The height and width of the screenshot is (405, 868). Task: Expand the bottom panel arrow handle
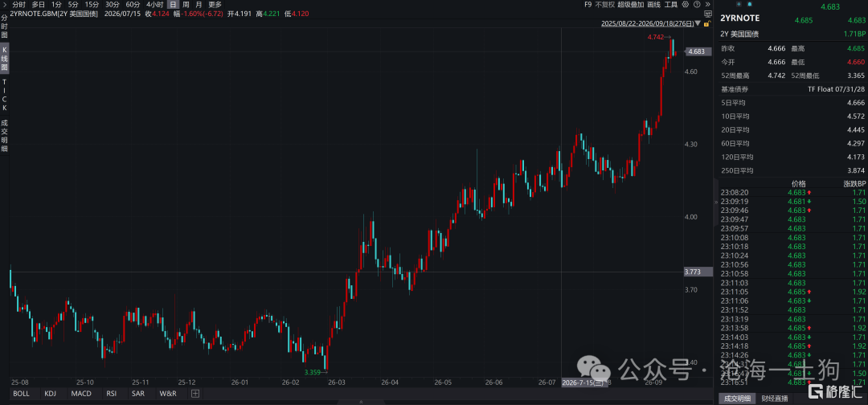pyautogui.click(x=361, y=403)
